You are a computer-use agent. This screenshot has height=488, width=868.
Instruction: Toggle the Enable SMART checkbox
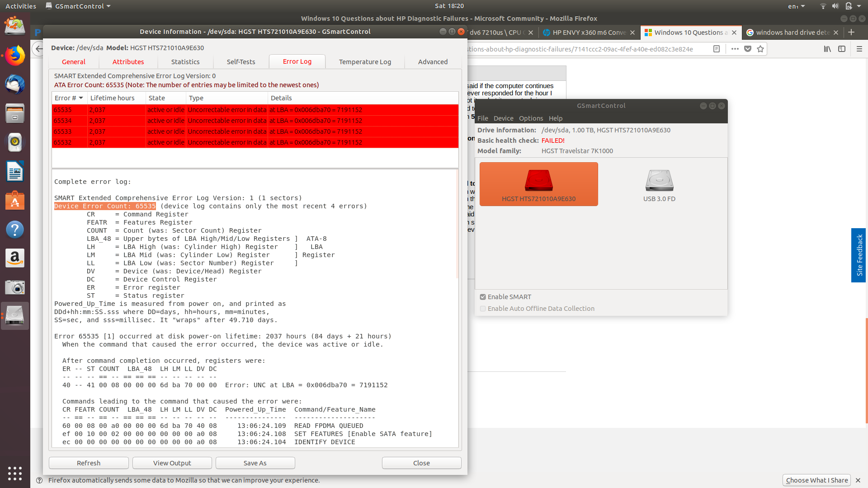click(483, 297)
